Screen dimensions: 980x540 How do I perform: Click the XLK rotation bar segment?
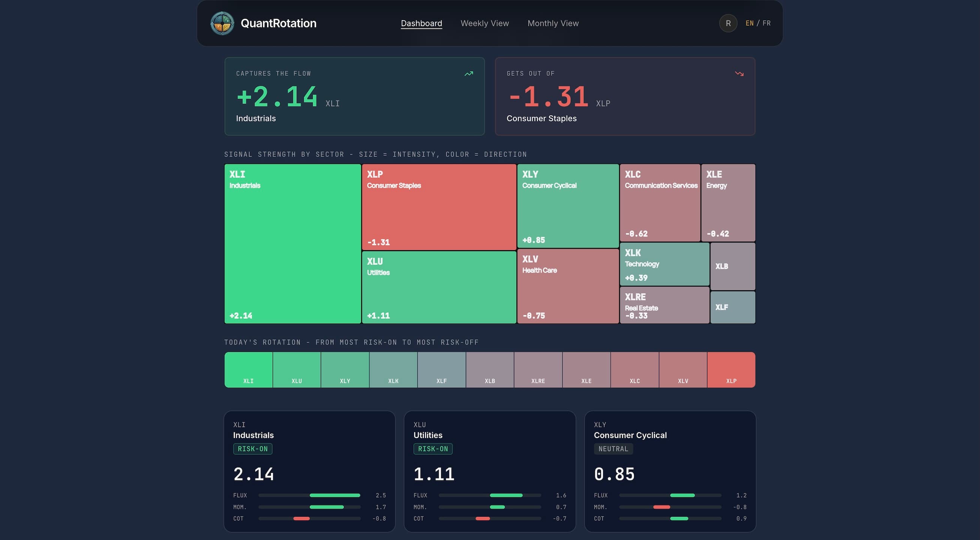(x=393, y=370)
